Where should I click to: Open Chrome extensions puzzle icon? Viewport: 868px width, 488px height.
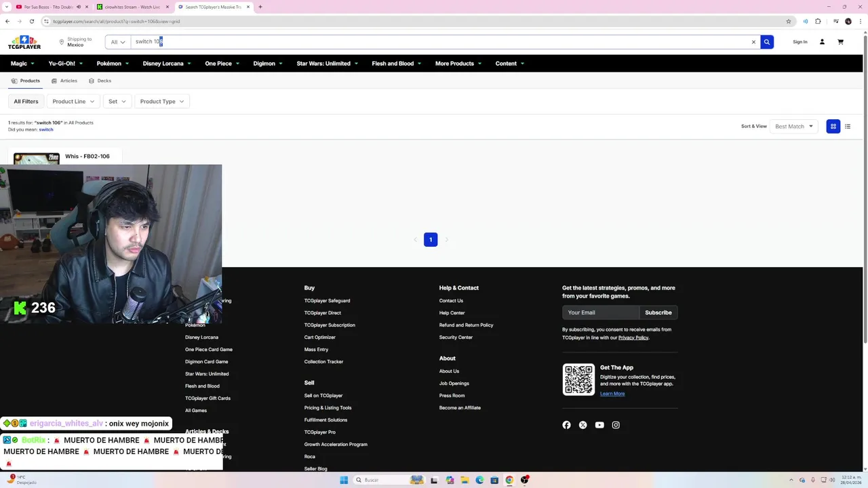click(818, 21)
